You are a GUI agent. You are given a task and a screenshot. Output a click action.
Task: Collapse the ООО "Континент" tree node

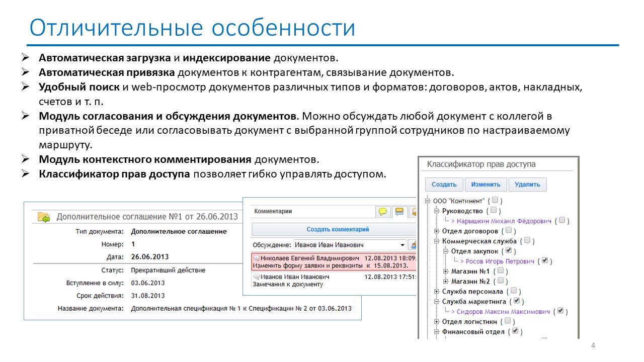click(x=428, y=201)
